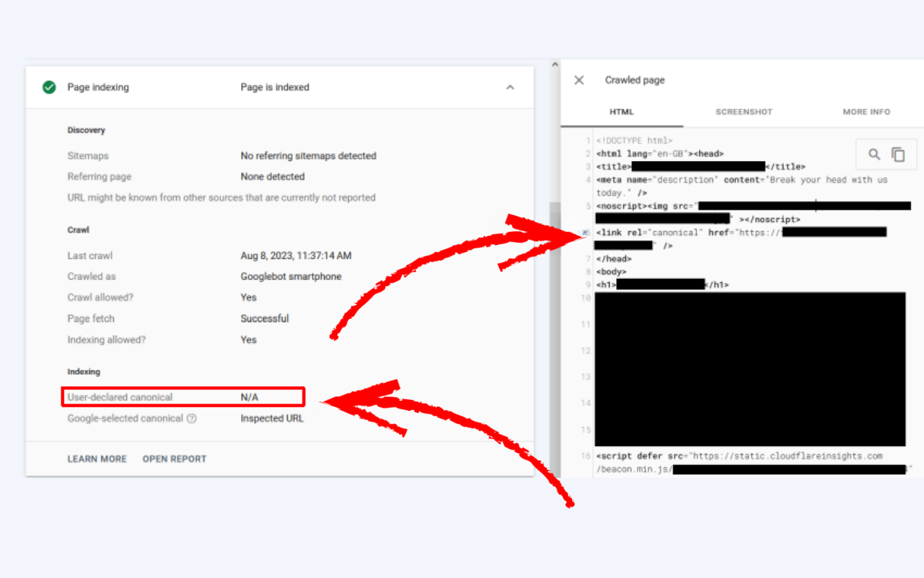Collapse the Page indexing section chevron
The image size is (924, 578).
tap(510, 88)
